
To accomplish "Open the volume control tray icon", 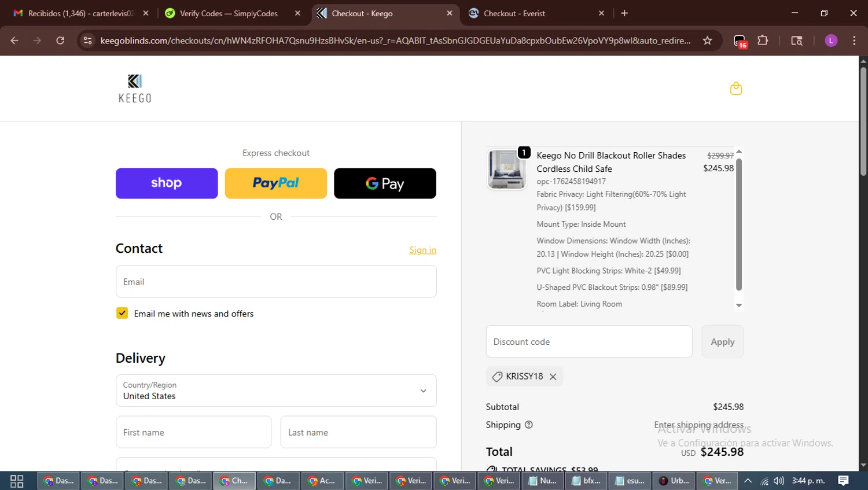I will [x=779, y=481].
